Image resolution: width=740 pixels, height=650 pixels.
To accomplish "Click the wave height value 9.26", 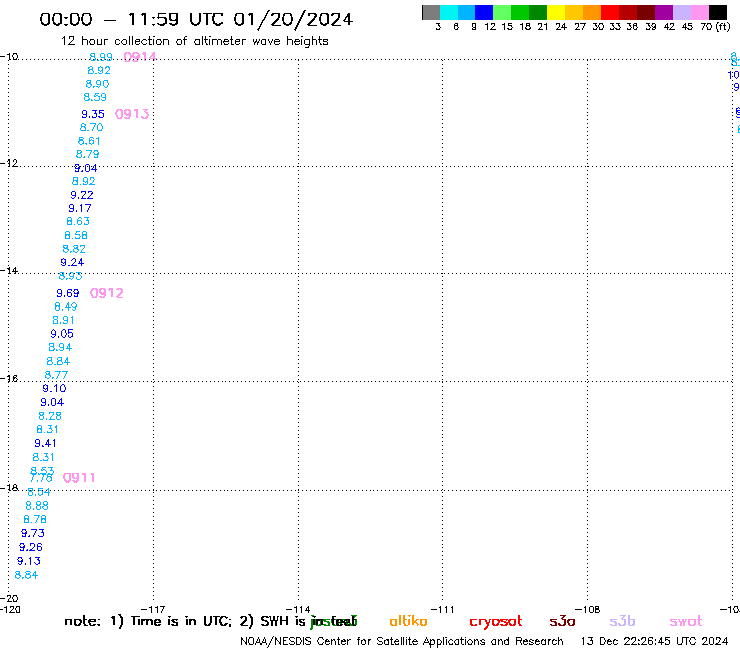I will [31, 548].
